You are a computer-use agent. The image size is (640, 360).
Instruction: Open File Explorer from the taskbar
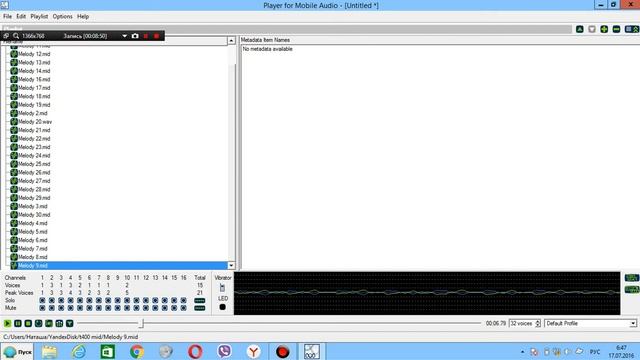pos(49,351)
